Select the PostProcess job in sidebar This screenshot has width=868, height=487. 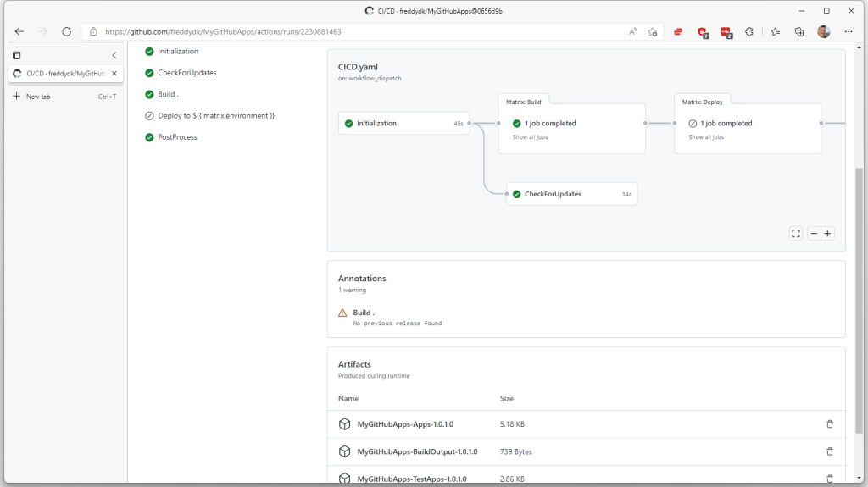[177, 137]
